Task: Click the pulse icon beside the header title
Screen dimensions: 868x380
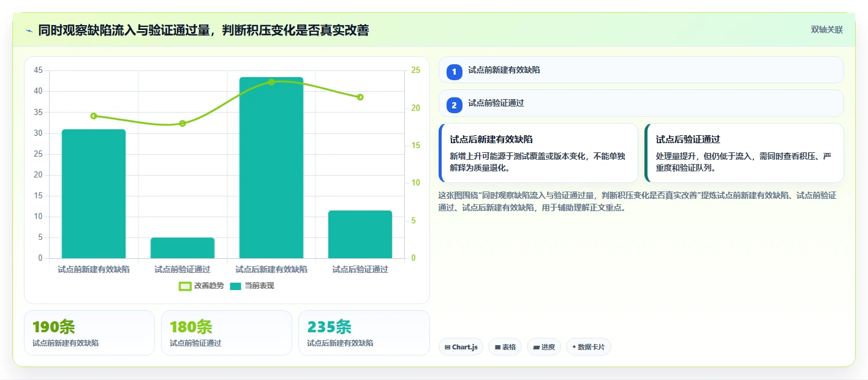Action: pyautogui.click(x=29, y=31)
